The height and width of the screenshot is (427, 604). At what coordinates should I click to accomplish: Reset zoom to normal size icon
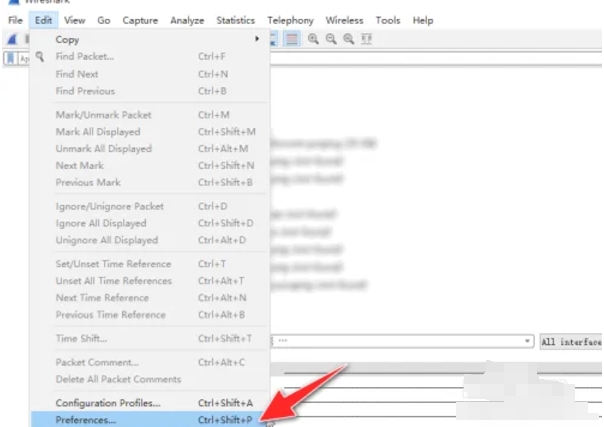pos(346,39)
